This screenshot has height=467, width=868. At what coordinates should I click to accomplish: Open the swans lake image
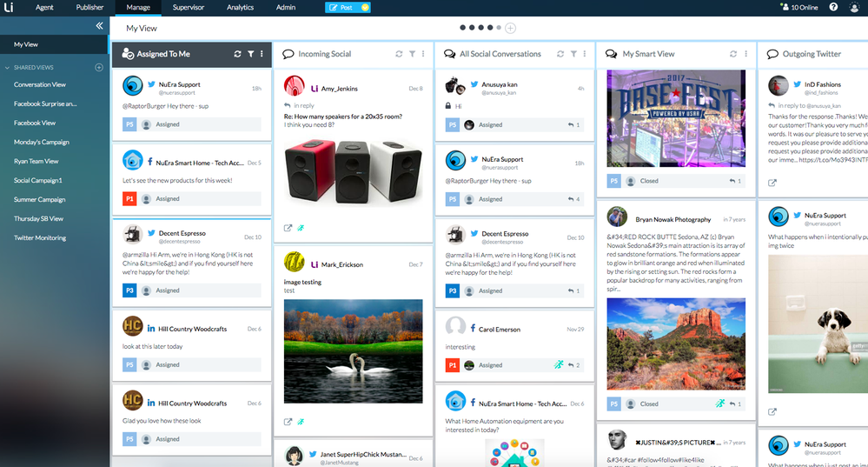point(353,351)
